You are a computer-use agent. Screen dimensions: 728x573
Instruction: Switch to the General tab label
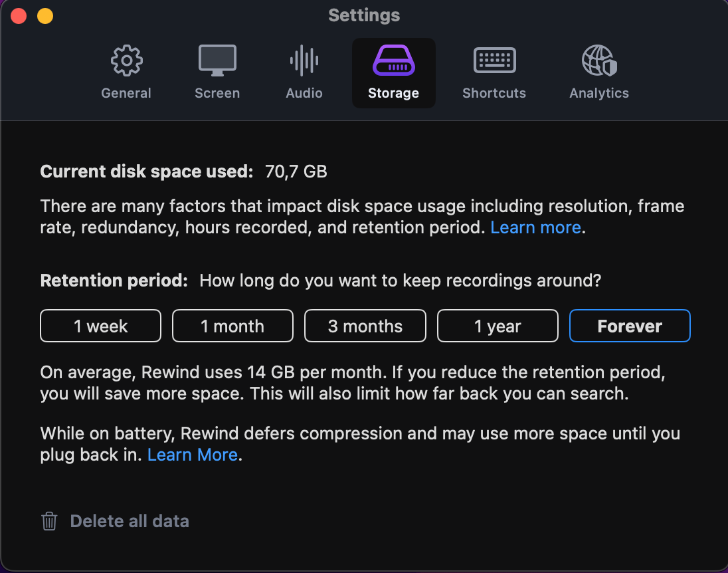pos(126,93)
